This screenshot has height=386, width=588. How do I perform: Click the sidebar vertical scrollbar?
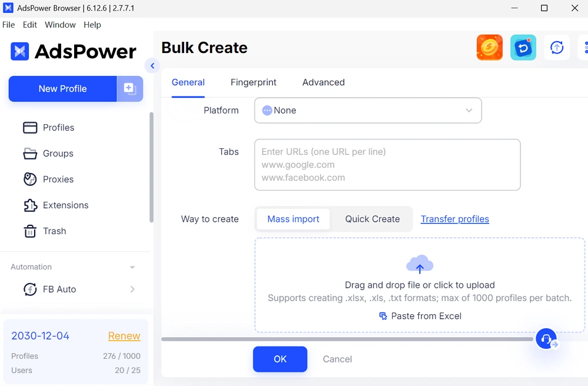(151, 167)
